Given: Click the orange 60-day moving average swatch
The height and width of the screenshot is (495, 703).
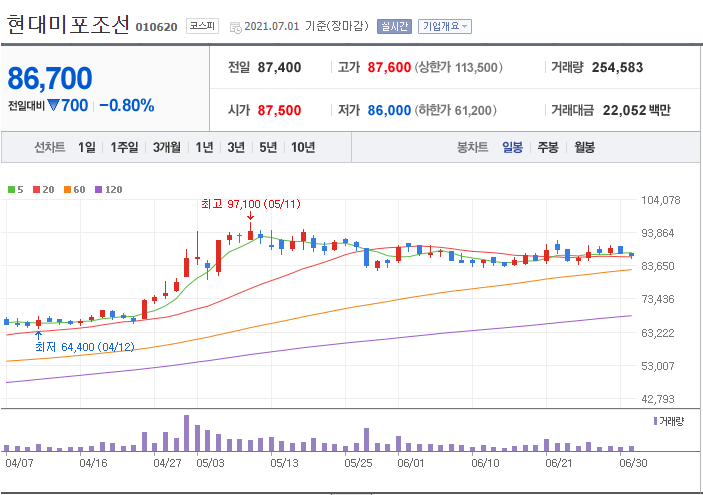Looking at the screenshot, I should click(67, 190).
